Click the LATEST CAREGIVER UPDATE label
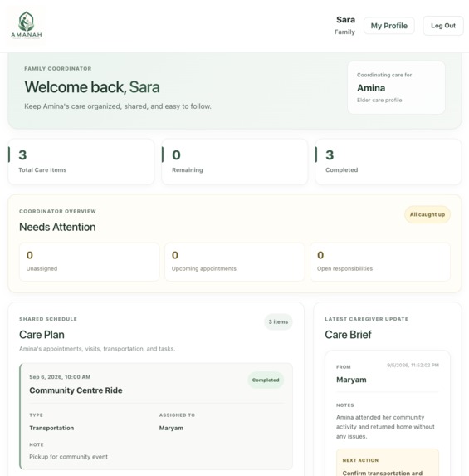 coord(366,319)
